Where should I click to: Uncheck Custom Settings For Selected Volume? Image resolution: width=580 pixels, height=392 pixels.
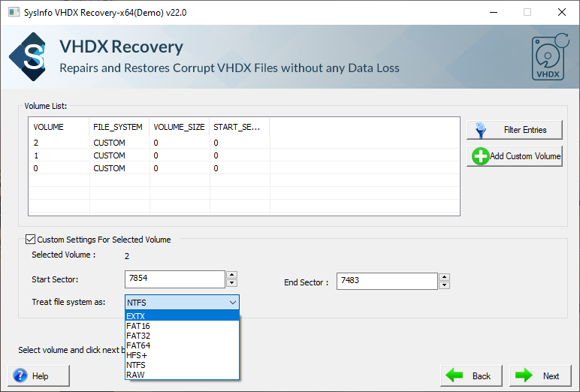coord(30,240)
